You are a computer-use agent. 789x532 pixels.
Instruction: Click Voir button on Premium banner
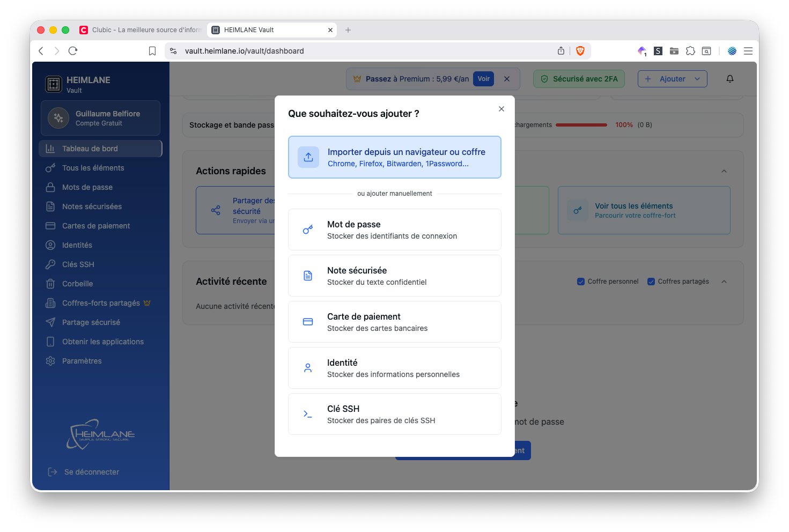coord(483,79)
